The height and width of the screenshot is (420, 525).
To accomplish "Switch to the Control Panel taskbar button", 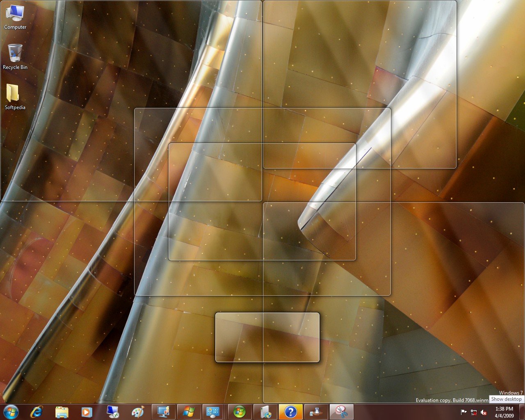I will coord(213,412).
